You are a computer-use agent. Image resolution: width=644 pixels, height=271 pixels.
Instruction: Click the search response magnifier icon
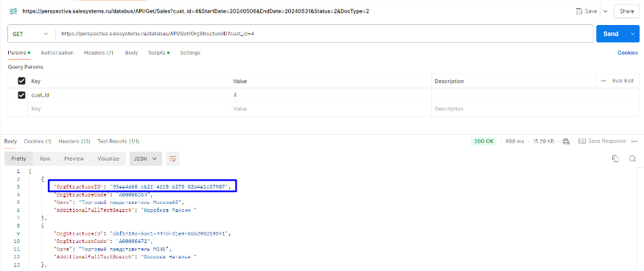[633, 159]
